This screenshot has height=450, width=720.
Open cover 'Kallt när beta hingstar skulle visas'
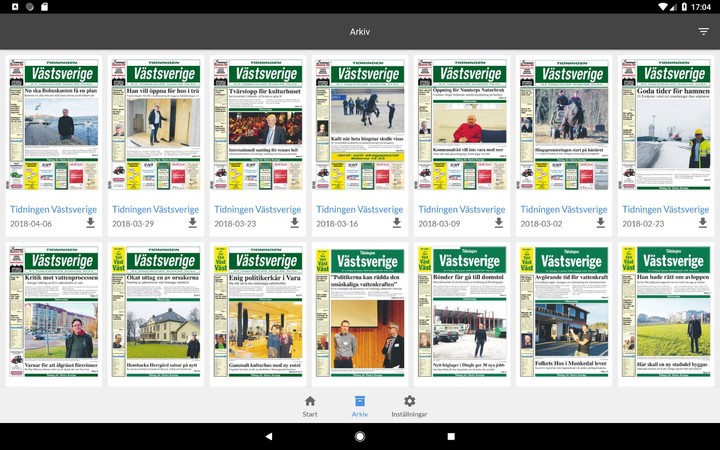360,124
